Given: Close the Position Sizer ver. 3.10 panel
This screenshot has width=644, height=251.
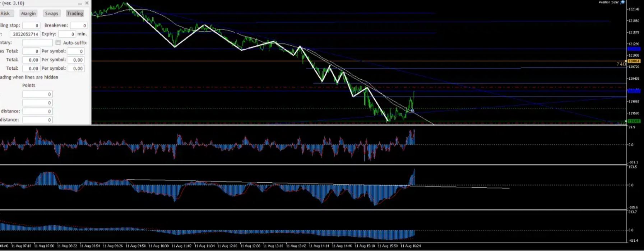Looking at the screenshot, I should click(87, 3).
